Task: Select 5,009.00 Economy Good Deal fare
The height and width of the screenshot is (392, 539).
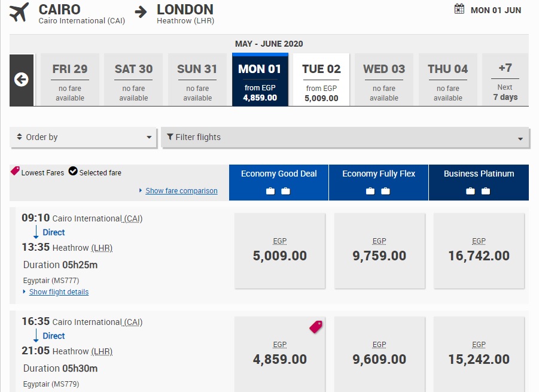Action: click(x=279, y=251)
